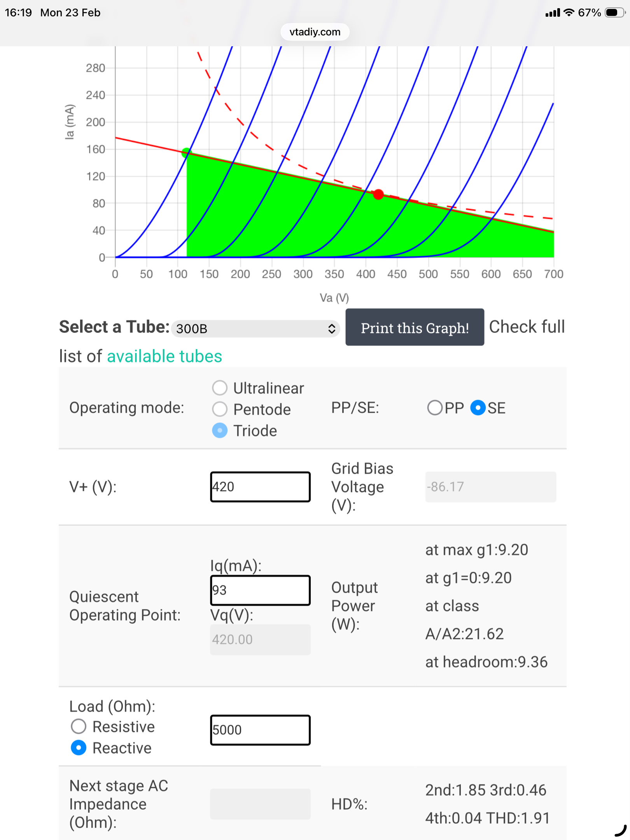Viewport: 630px width, 840px height.
Task: Tap the battery status icon
Action: 615,12
